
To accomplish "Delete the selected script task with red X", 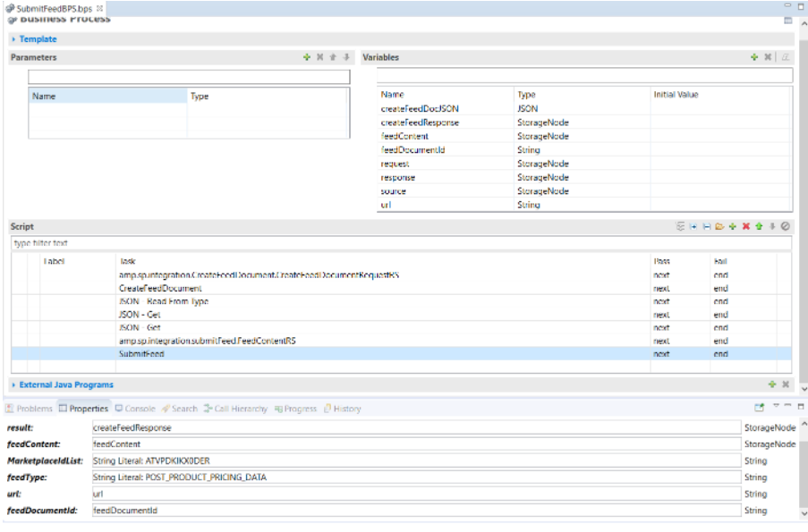I will click(x=746, y=226).
